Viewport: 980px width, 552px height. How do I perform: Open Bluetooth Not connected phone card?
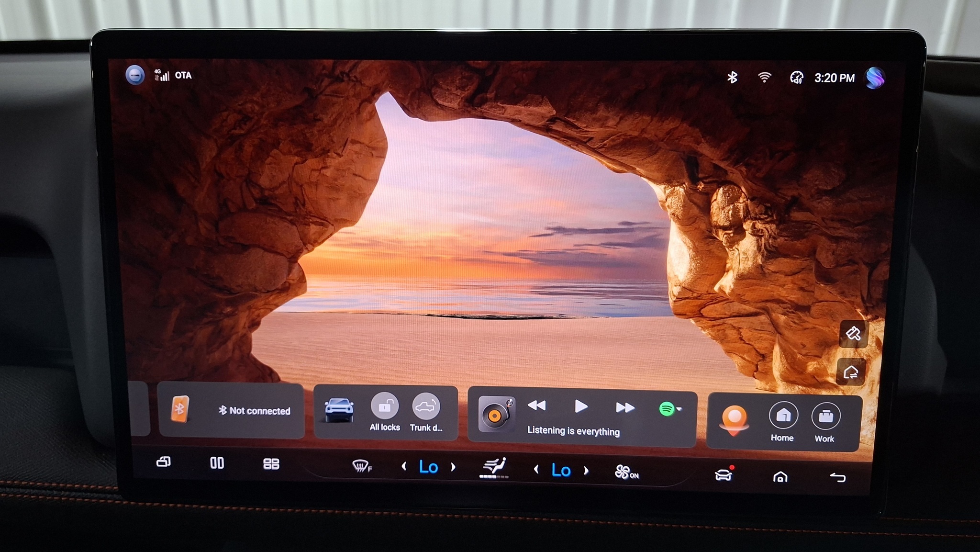click(x=231, y=410)
